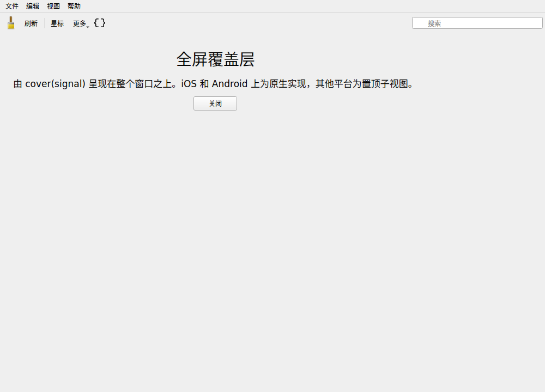Open the 帮助 menu
The width and height of the screenshot is (545, 392).
(x=74, y=6)
